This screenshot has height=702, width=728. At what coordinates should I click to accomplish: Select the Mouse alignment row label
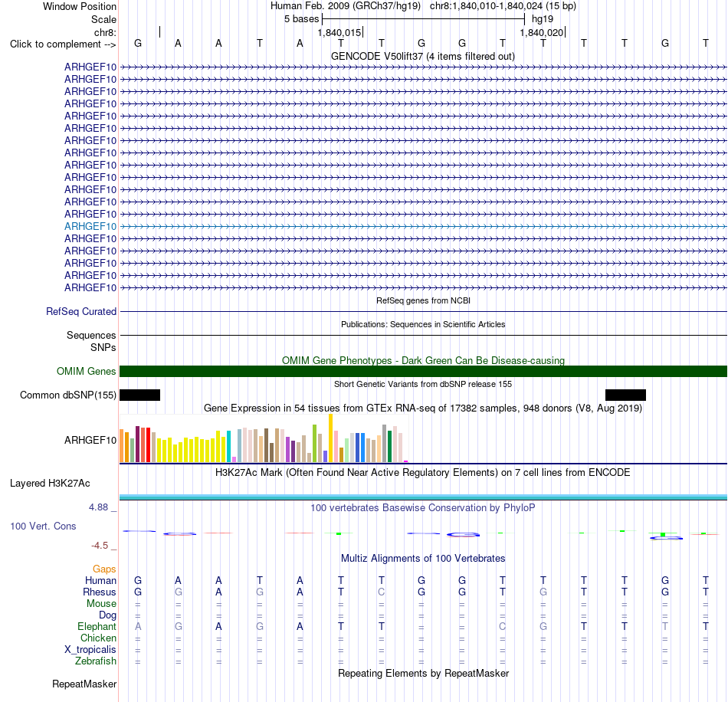pyautogui.click(x=101, y=604)
